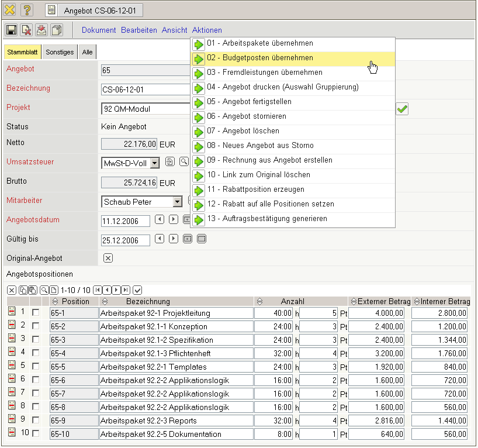Click the green checkmark beside Projekt field
This screenshot has height=448, width=478.
(x=402, y=109)
